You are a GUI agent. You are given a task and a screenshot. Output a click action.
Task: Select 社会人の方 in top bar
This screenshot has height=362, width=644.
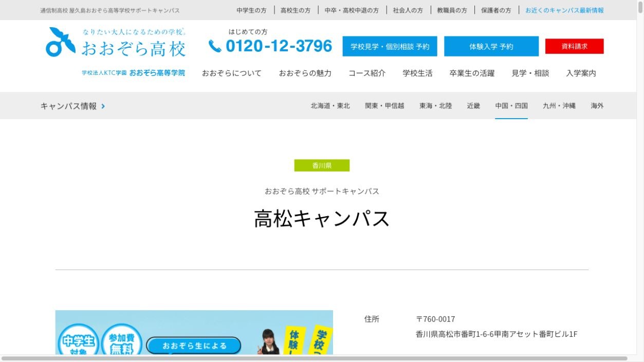[x=408, y=10]
